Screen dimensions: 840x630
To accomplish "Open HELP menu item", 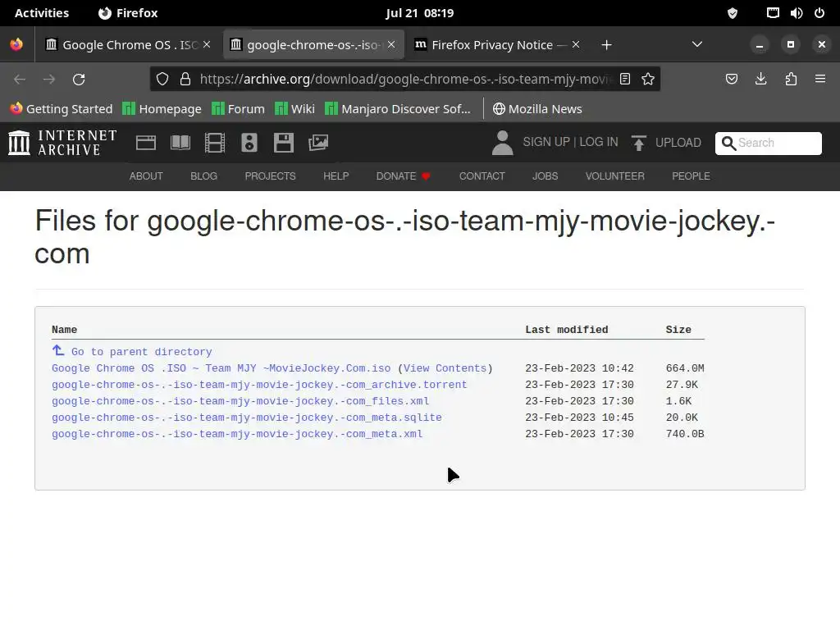I will pos(336,176).
